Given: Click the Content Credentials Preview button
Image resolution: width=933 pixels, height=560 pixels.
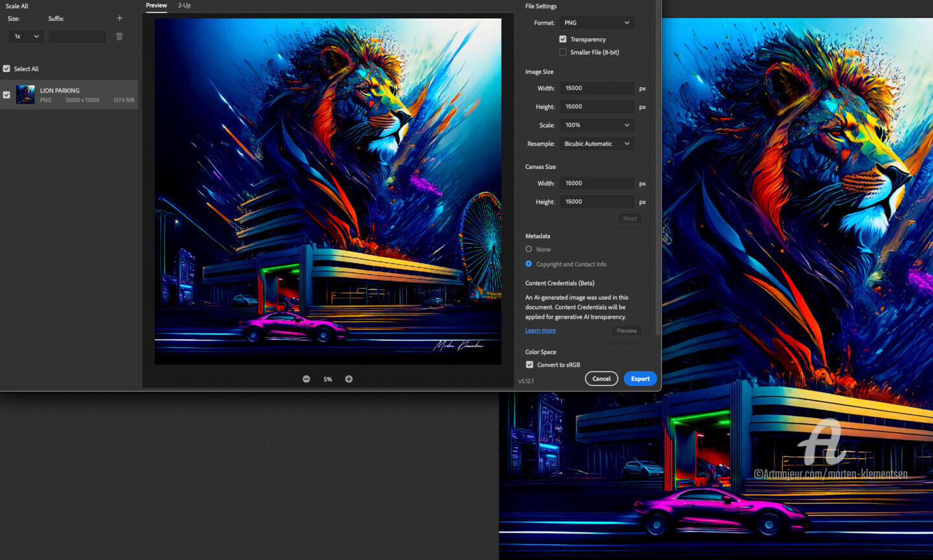Looking at the screenshot, I should [627, 331].
